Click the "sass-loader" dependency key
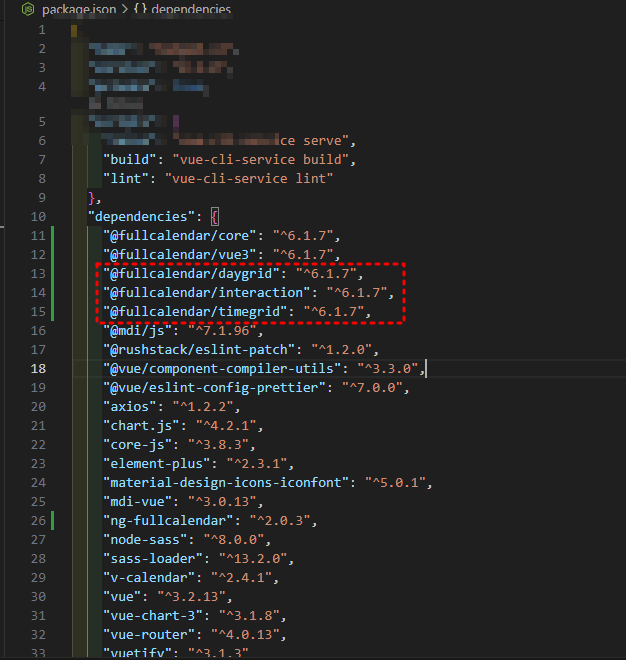The image size is (626, 660). tap(153, 559)
